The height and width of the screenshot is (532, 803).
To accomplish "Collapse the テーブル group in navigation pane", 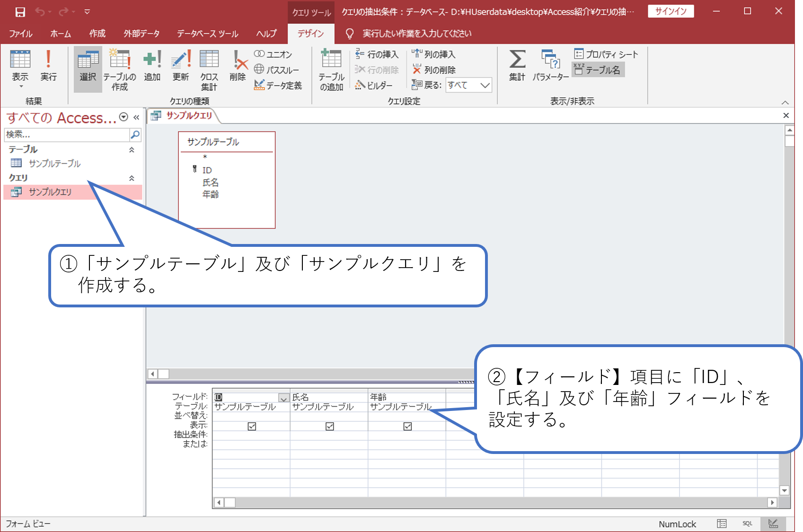I will pos(132,149).
